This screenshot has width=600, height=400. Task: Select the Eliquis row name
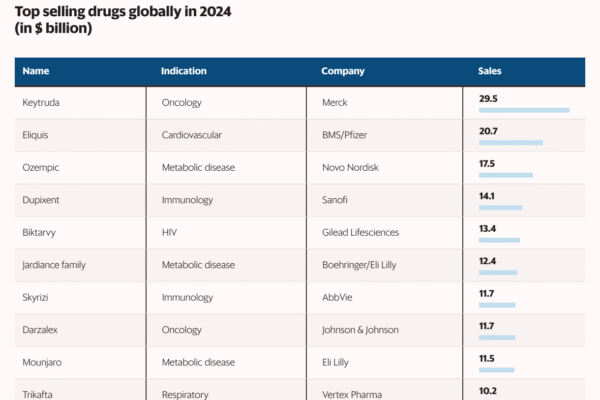(x=37, y=135)
